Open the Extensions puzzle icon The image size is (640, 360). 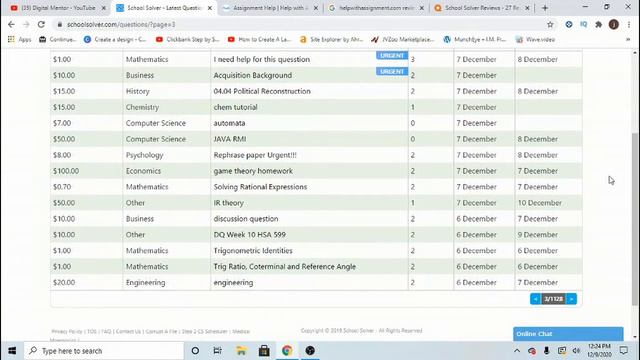click(598, 24)
